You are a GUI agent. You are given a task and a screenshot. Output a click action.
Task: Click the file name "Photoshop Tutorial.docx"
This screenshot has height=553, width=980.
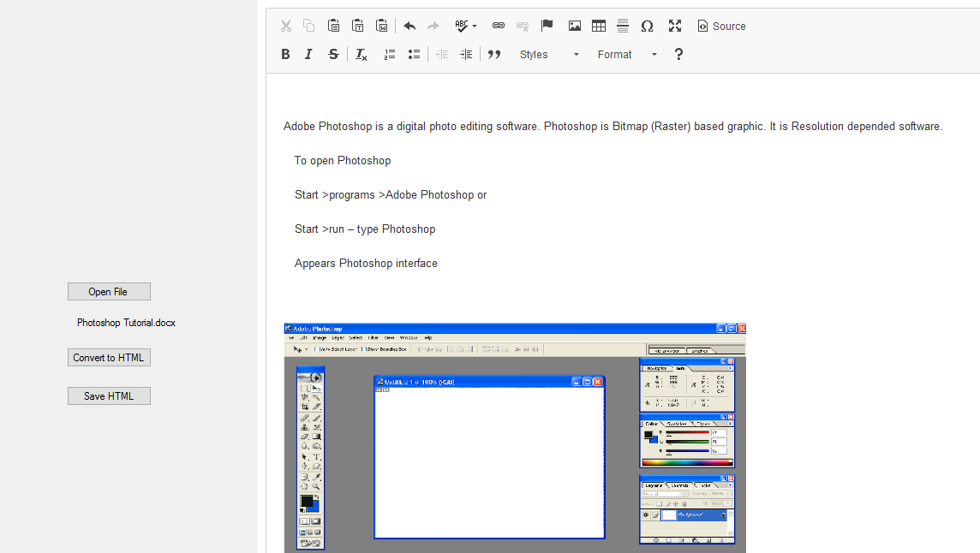tap(126, 323)
